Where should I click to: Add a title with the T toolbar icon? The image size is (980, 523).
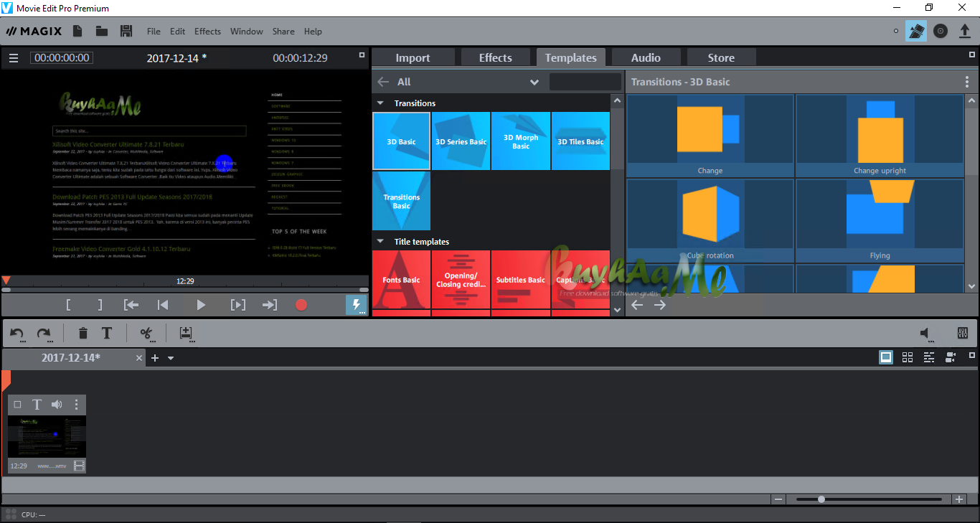click(x=107, y=334)
